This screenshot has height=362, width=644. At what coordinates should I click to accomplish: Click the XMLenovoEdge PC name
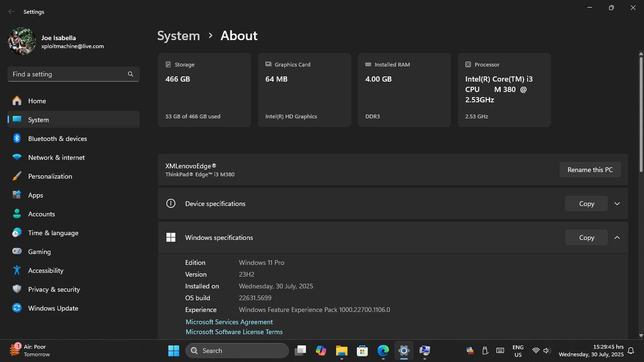pyautogui.click(x=191, y=166)
